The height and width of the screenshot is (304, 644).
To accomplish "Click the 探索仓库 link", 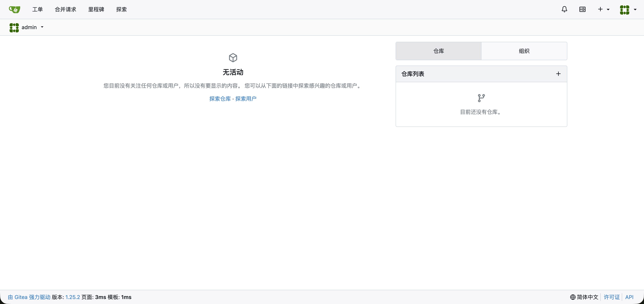I will click(x=220, y=99).
